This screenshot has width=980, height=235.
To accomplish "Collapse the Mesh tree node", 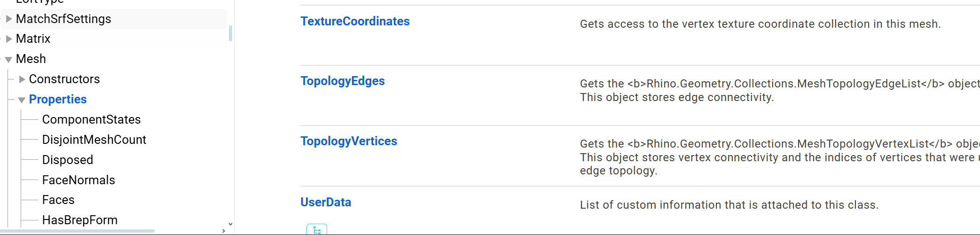I will pos(8,60).
